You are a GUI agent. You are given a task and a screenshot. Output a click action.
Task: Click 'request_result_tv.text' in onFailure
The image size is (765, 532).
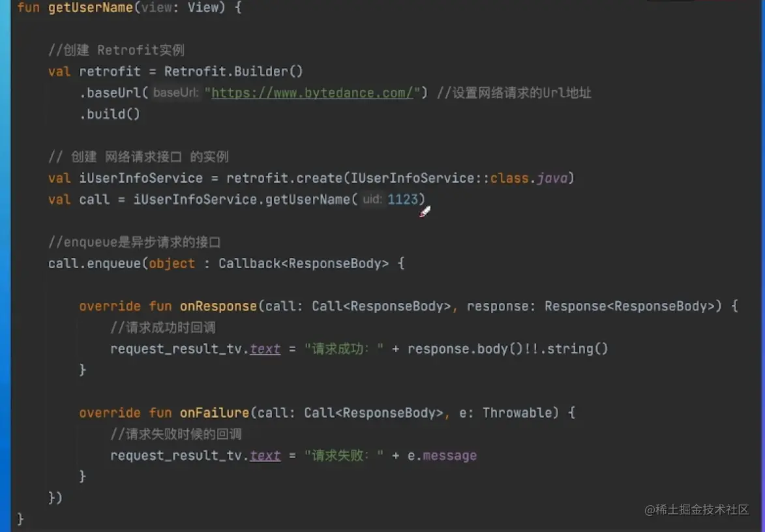pyautogui.click(x=195, y=456)
